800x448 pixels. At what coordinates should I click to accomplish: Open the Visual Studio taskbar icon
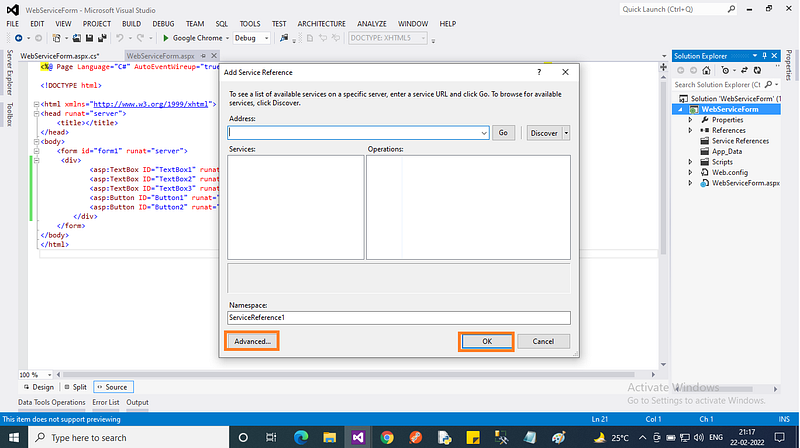point(358,437)
